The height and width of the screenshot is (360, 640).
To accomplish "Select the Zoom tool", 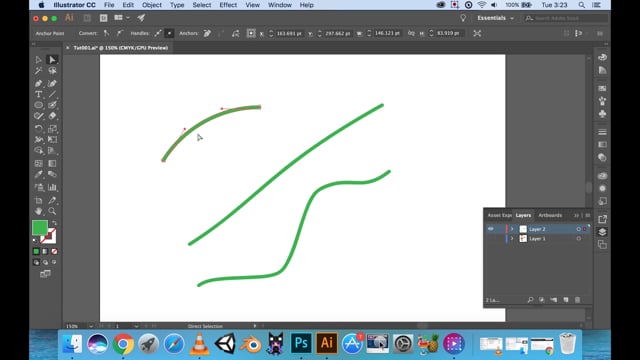I will coord(52,211).
